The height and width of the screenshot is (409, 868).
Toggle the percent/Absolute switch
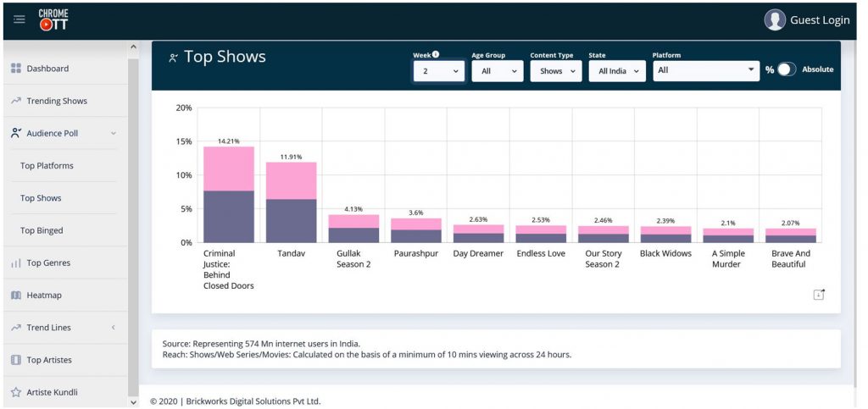(x=786, y=70)
